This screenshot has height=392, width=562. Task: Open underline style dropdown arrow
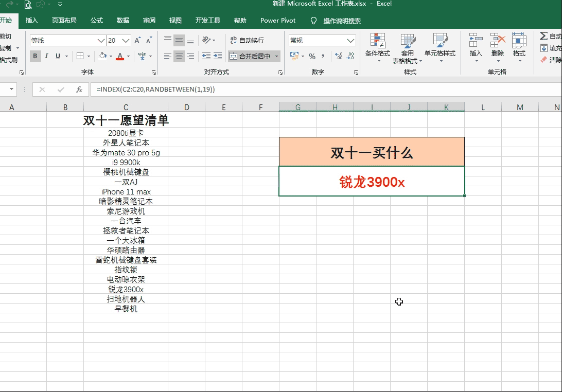(67, 56)
